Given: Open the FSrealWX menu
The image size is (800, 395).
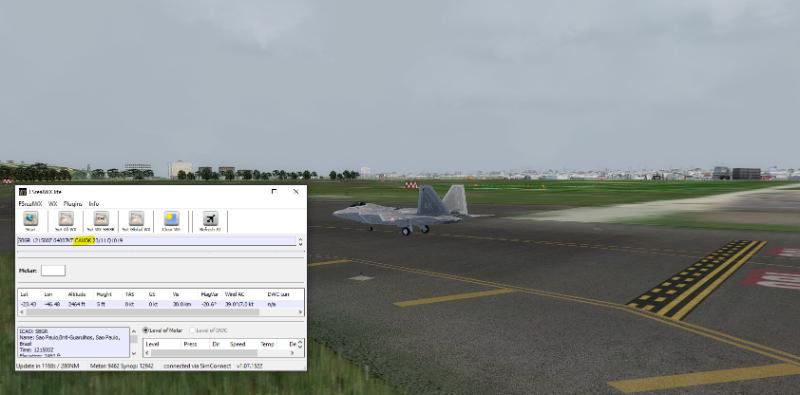Looking at the screenshot, I should (30, 204).
